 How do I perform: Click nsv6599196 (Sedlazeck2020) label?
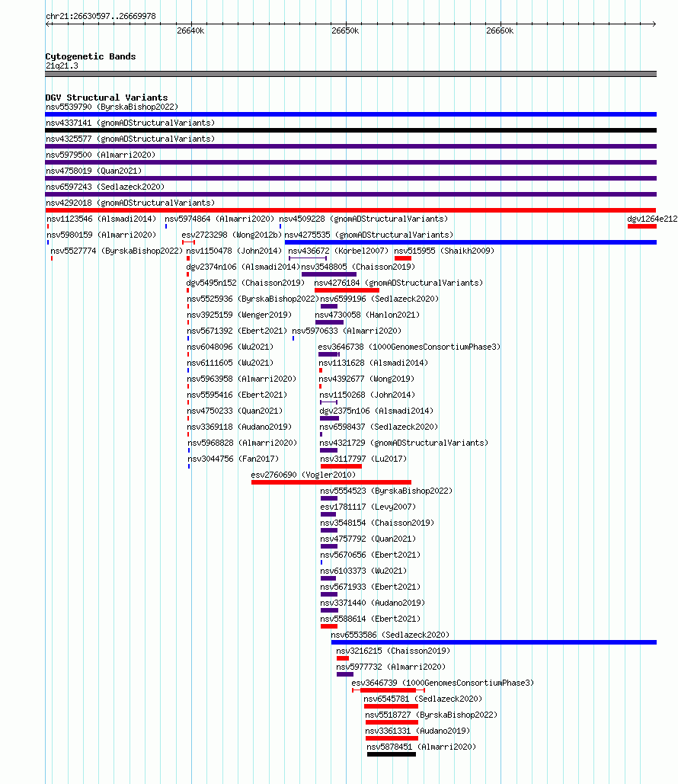[379, 299]
